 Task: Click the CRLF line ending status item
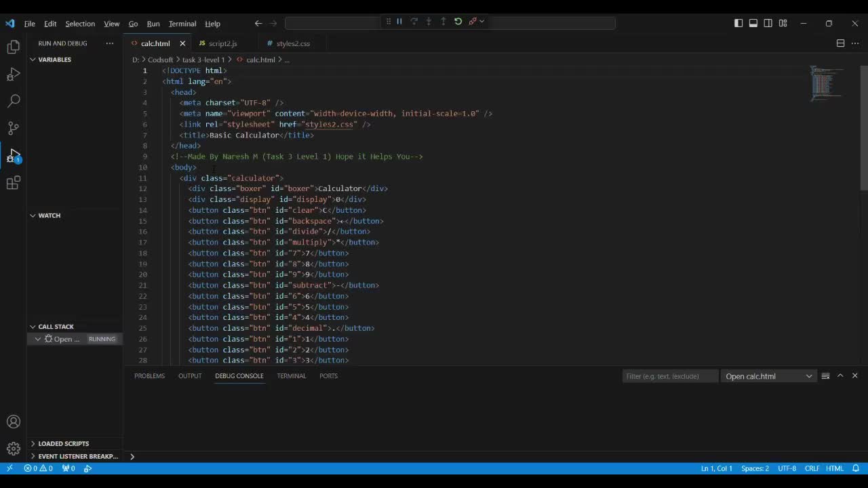812,468
